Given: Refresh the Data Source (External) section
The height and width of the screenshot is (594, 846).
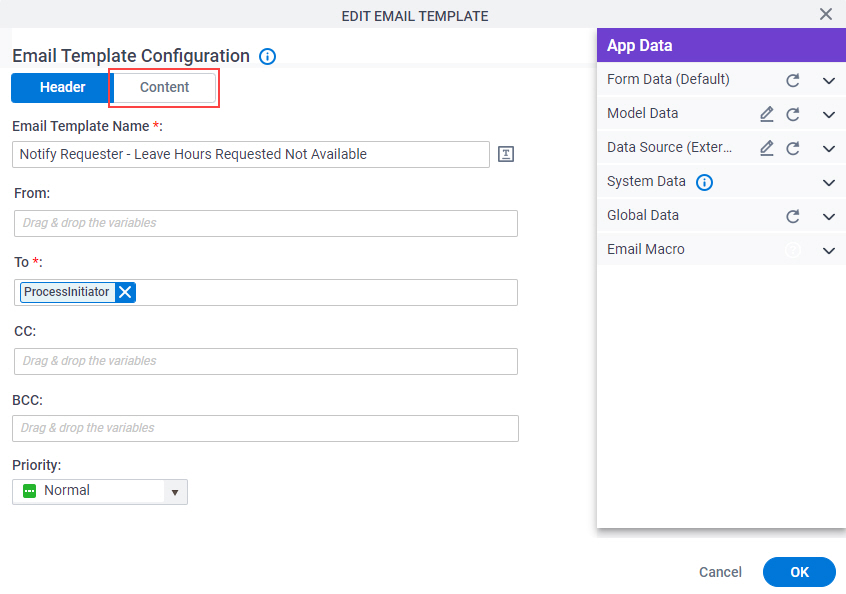Looking at the screenshot, I should 793,148.
